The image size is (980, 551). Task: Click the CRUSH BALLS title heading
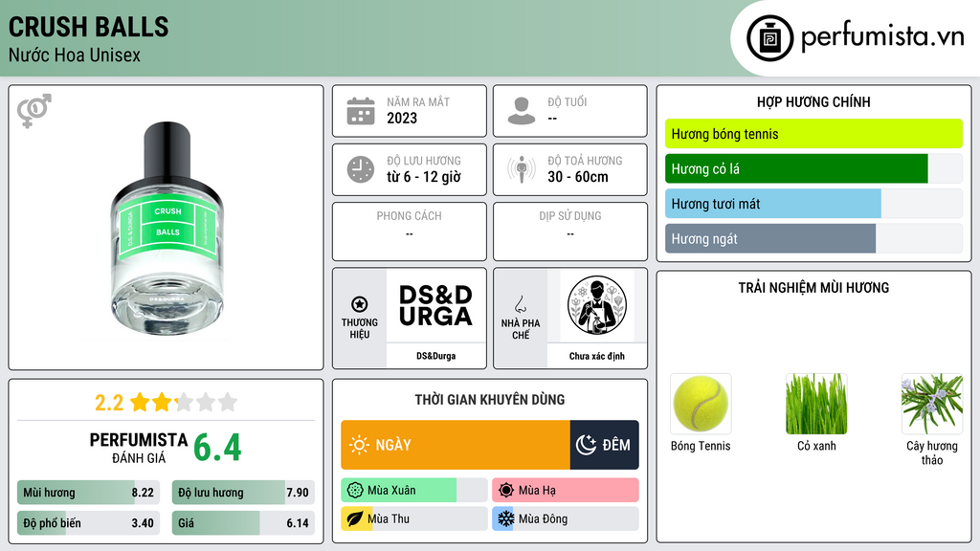[x=89, y=27]
